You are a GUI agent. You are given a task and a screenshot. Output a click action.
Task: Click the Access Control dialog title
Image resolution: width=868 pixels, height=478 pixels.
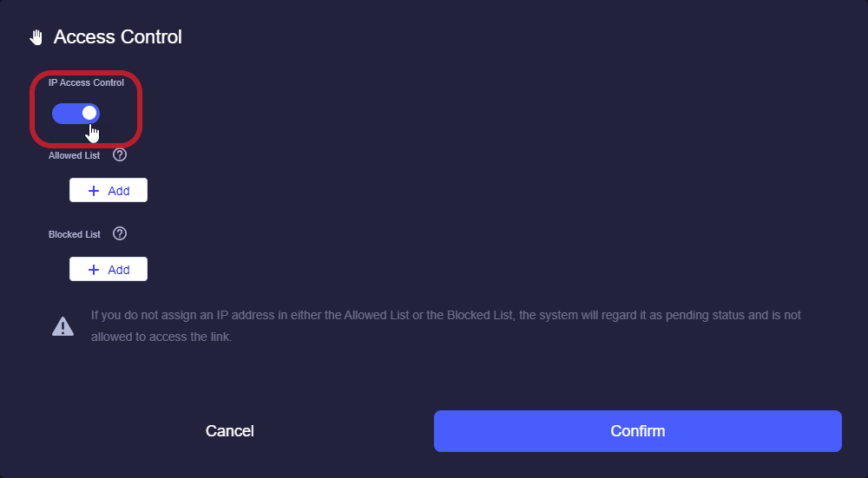pyautogui.click(x=117, y=37)
